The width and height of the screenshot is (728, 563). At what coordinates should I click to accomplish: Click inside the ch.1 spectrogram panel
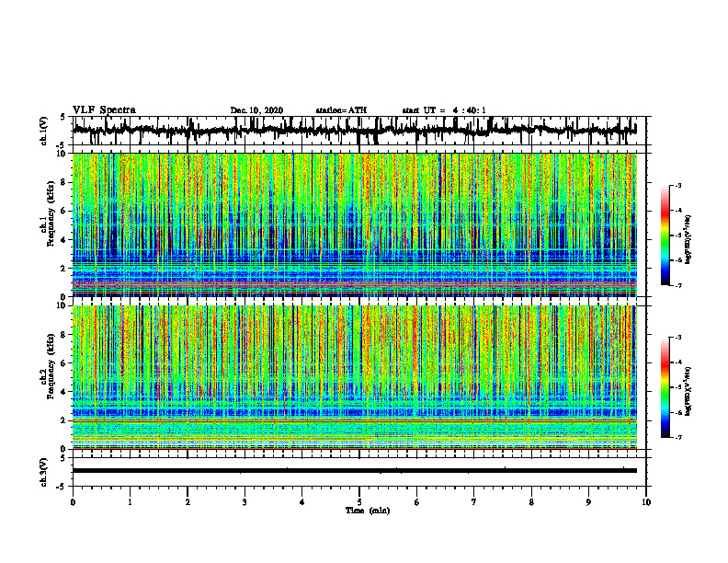pos(355,224)
